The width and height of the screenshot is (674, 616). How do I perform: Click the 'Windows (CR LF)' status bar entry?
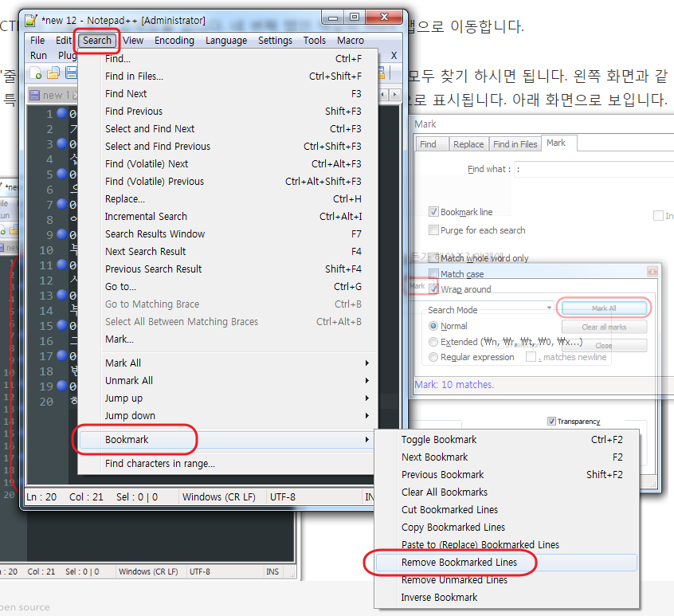(219, 497)
